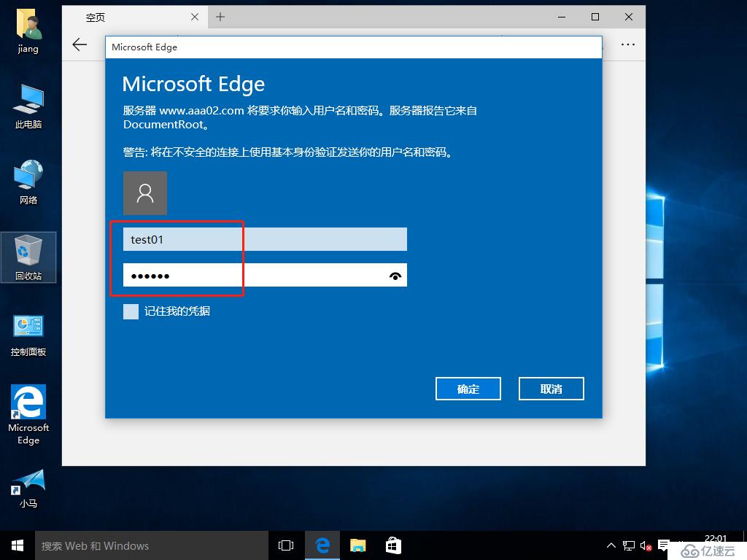Click the Edge back arrow button

coord(80,44)
